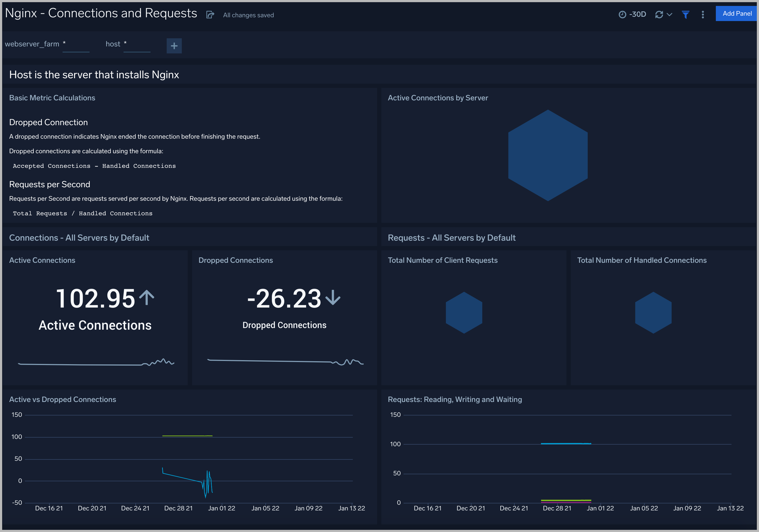Click the Dropped Connections stat panel
The image size is (759, 532).
point(285,312)
